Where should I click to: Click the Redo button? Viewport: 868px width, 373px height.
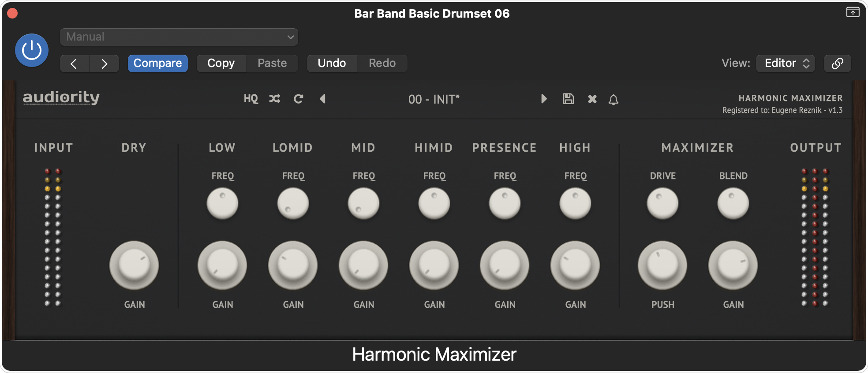tap(382, 63)
